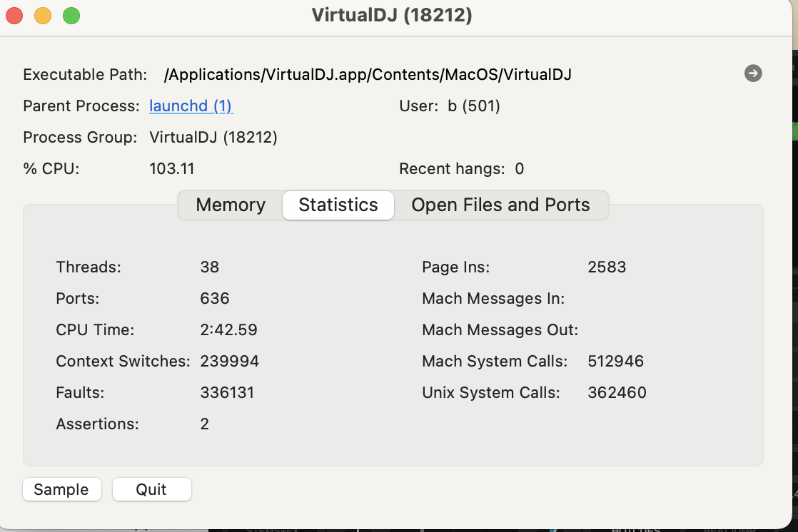Screen dimensions: 798x532
Task: Select the Statistics tab
Action: (338, 205)
